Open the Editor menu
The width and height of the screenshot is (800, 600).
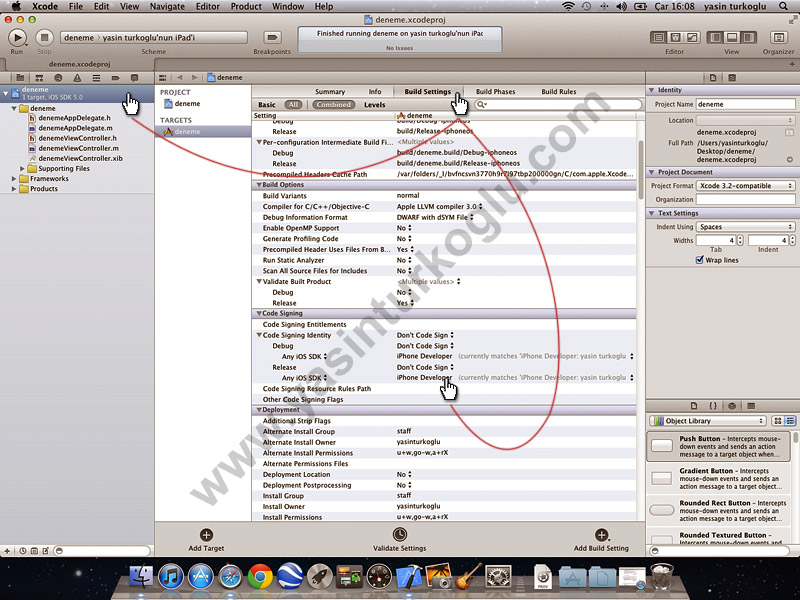pyautogui.click(x=208, y=6)
